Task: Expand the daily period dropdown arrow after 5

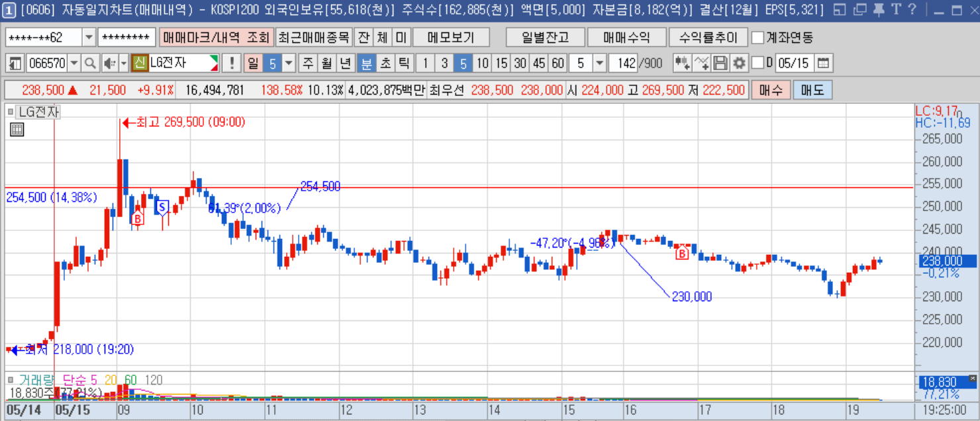Action: tap(289, 64)
